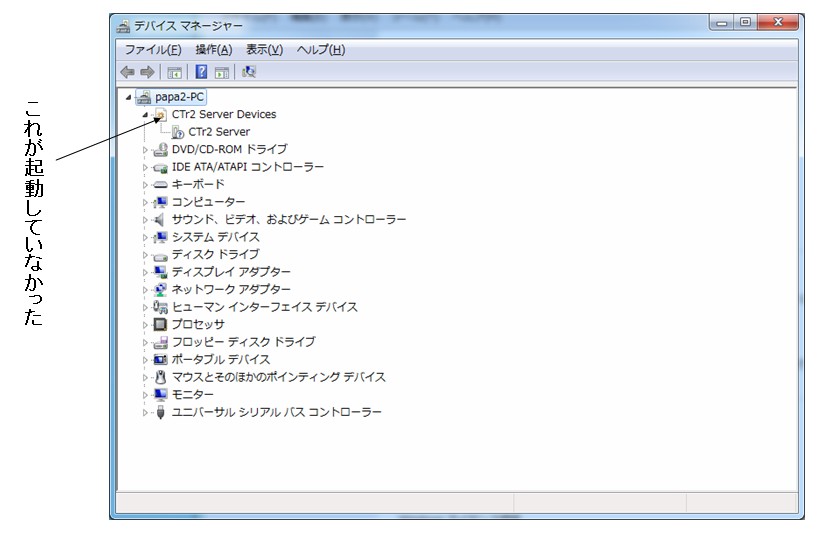Image resolution: width=831 pixels, height=538 pixels.
Task: Expand the プロセッサ node
Action: coord(145,325)
